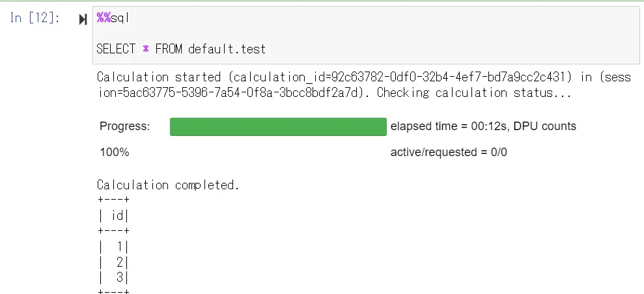Click the elapsed time = 00:12s text
644x294 pixels.
click(449, 126)
